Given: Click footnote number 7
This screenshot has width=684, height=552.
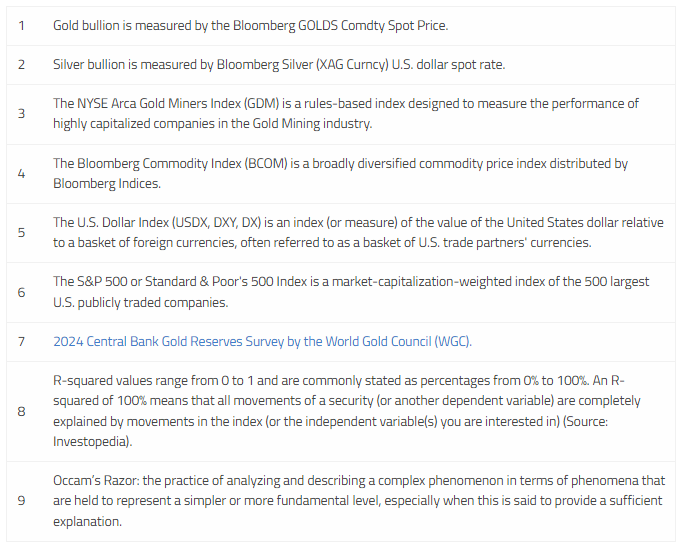Looking at the screenshot, I should click(x=22, y=341).
